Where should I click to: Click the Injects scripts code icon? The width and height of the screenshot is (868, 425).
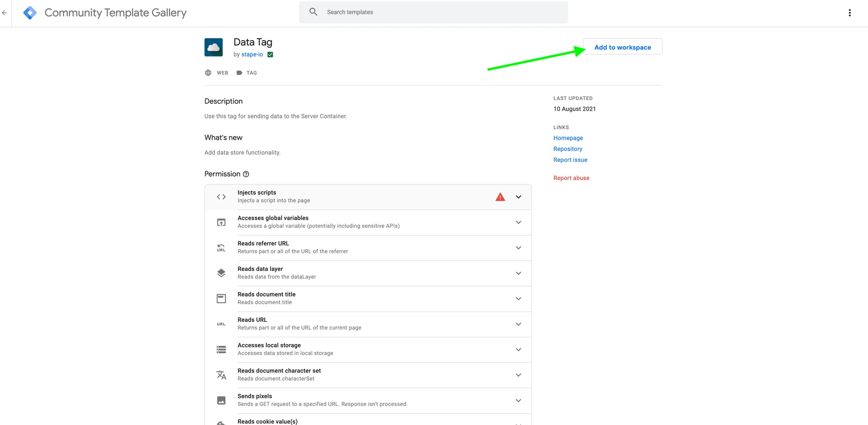221,197
